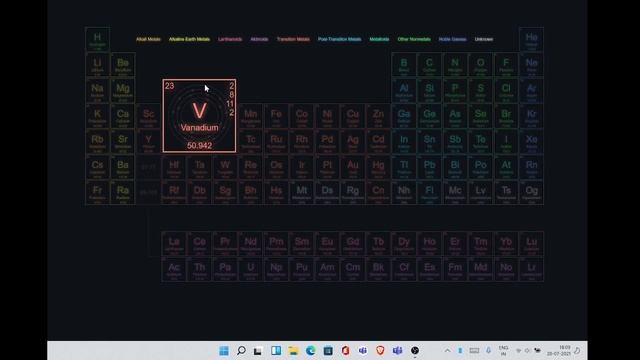Highlight Noble Gases legend label
The width and height of the screenshot is (640, 360).
pyautogui.click(x=452, y=39)
